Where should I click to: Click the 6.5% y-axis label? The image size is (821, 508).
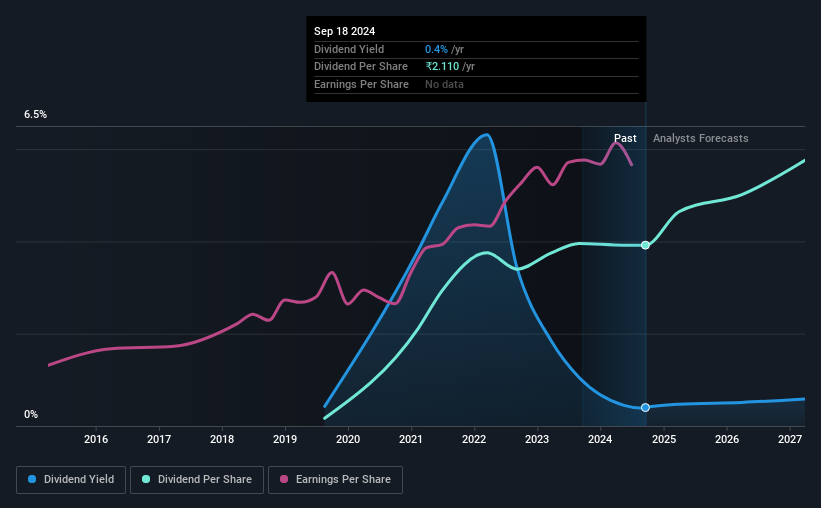click(35, 114)
